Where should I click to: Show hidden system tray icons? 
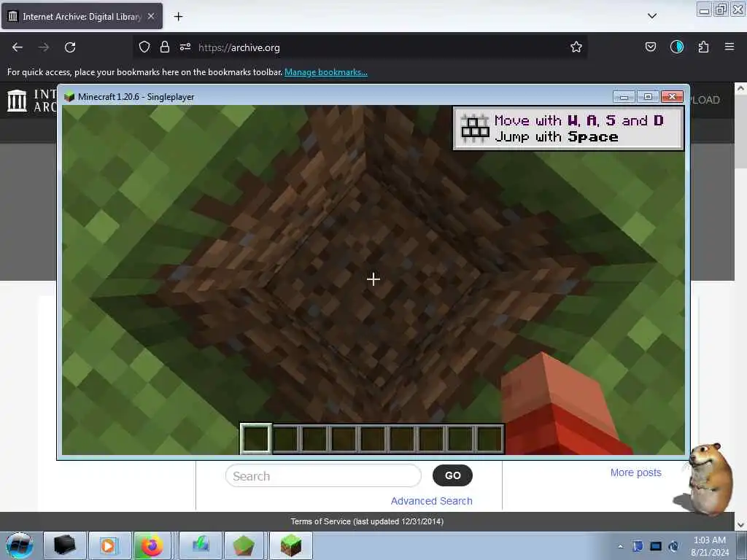[620, 547]
